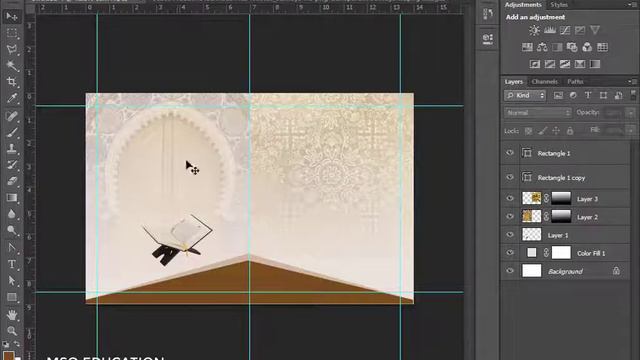Screen dimensions: 640x360
Task: Open the Opacity slider dropdown
Action: pyautogui.click(x=631, y=113)
